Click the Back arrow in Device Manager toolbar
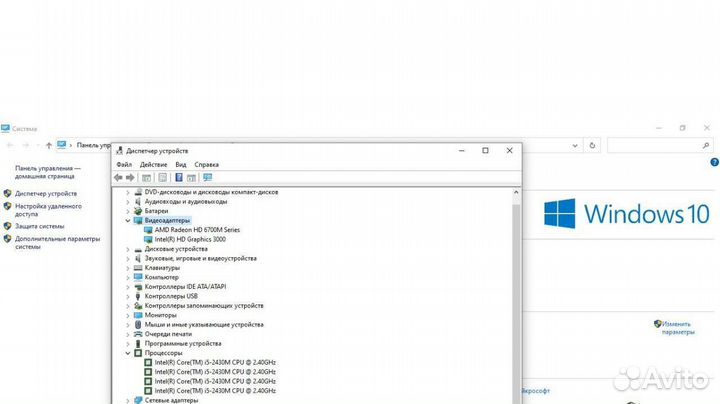Screen dimensions: 720x404 click(118, 178)
